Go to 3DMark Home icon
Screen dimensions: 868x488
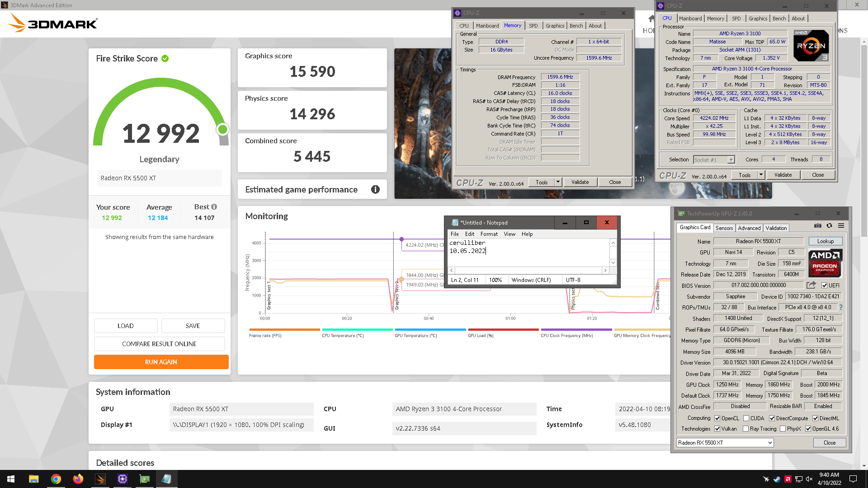point(651,19)
